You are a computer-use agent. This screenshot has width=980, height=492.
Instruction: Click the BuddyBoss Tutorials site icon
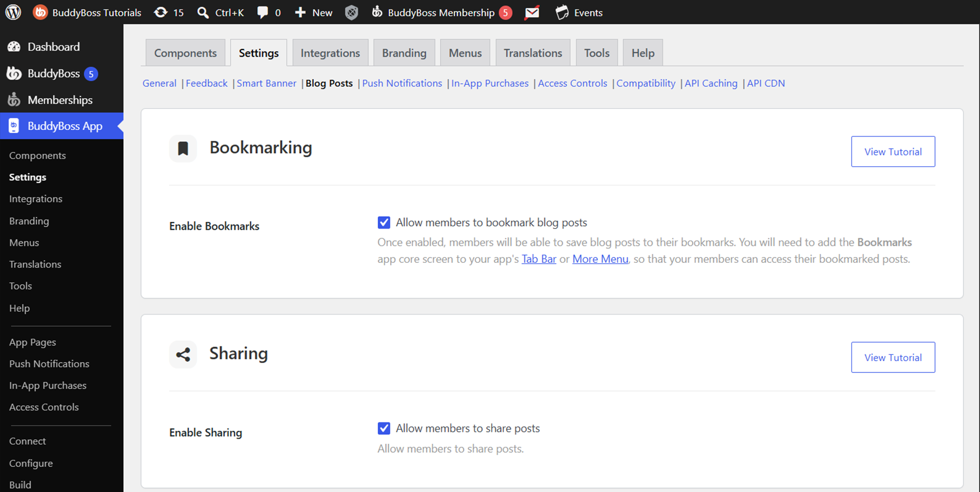(40, 12)
